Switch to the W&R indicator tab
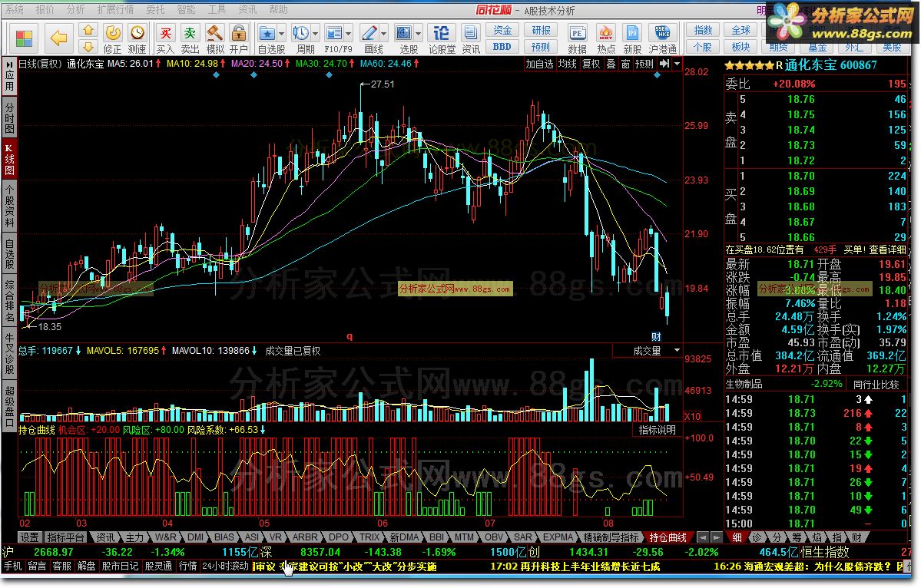 coord(166,537)
